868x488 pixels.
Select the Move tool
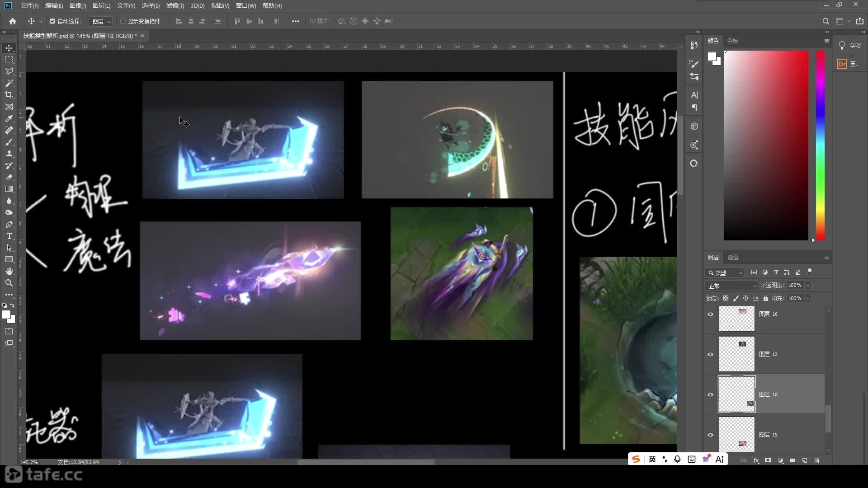9,48
